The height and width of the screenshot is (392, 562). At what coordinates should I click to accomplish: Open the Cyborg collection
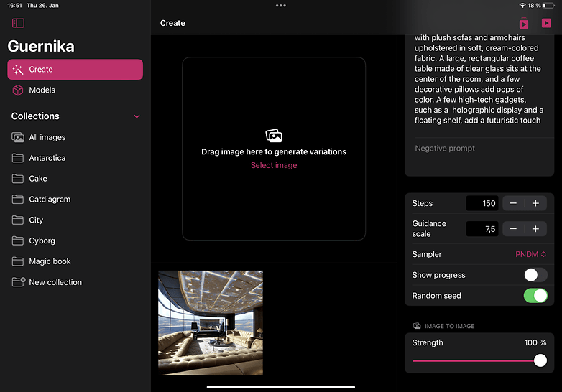click(x=75, y=241)
